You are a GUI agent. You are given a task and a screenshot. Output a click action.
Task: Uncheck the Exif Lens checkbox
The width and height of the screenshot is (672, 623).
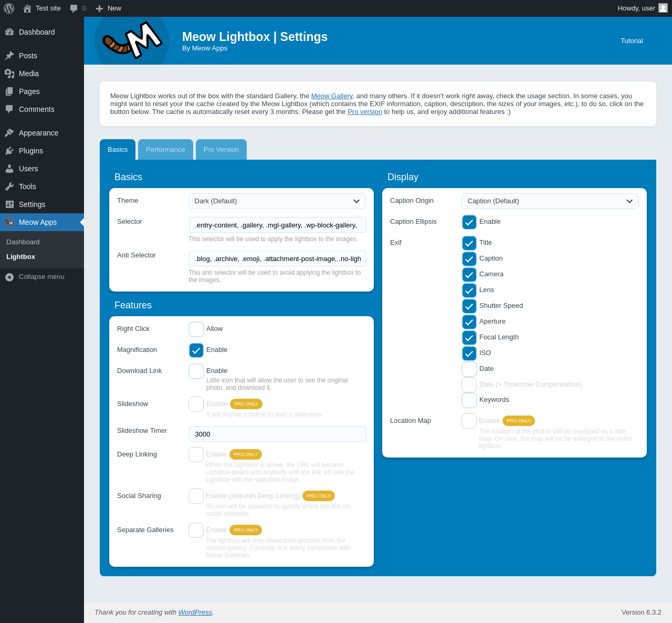469,290
